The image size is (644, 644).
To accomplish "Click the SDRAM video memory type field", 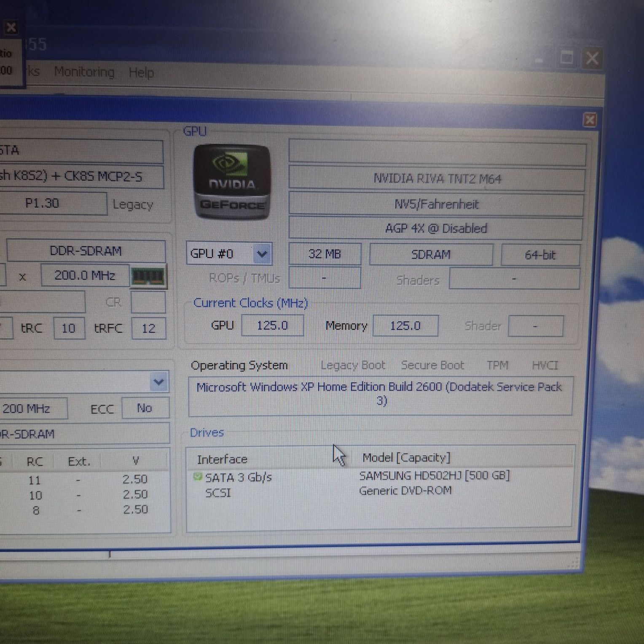I will (x=431, y=254).
